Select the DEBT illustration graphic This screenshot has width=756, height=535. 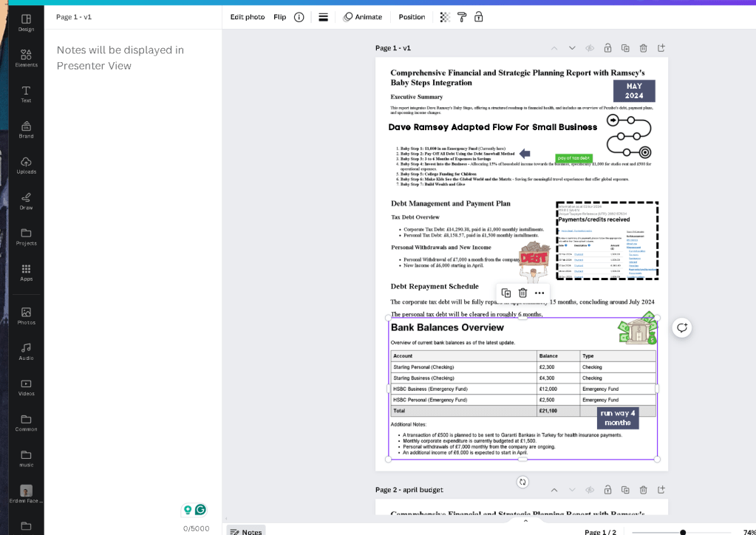534,262
